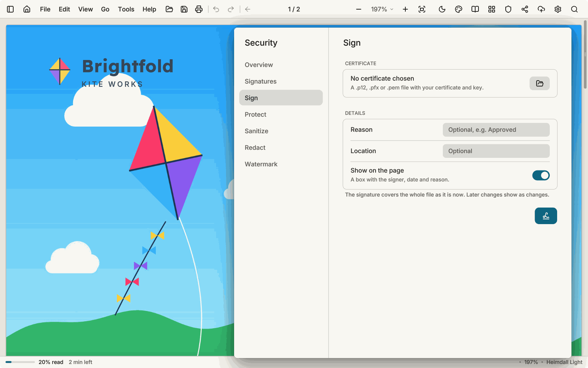Image resolution: width=588 pixels, height=368 pixels.
Task: Click the Location input field
Action: 496,151
